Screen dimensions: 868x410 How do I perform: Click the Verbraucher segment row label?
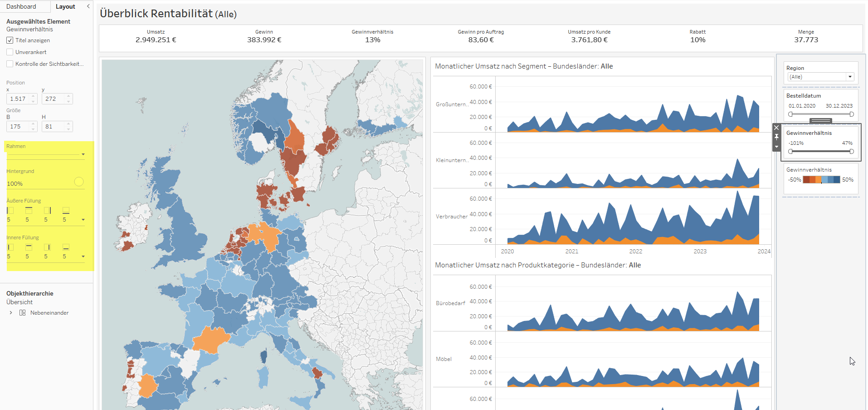pos(452,217)
